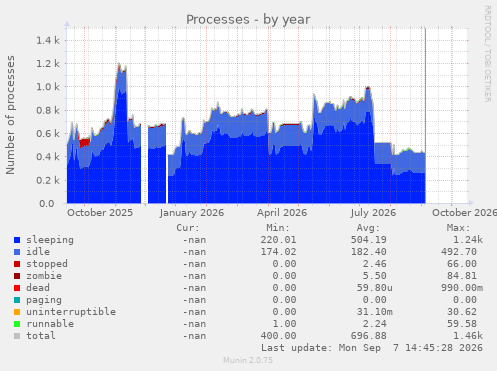This screenshot has width=497, height=371.
Task: Click the runnable avg value 2.24
Action: click(x=375, y=324)
